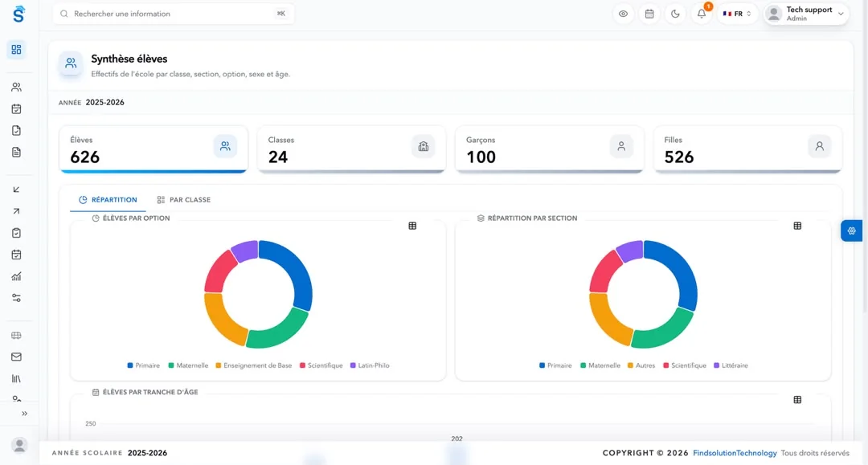Click the up-right arrow icon in the sidebar
The height and width of the screenshot is (465, 868).
(16, 211)
